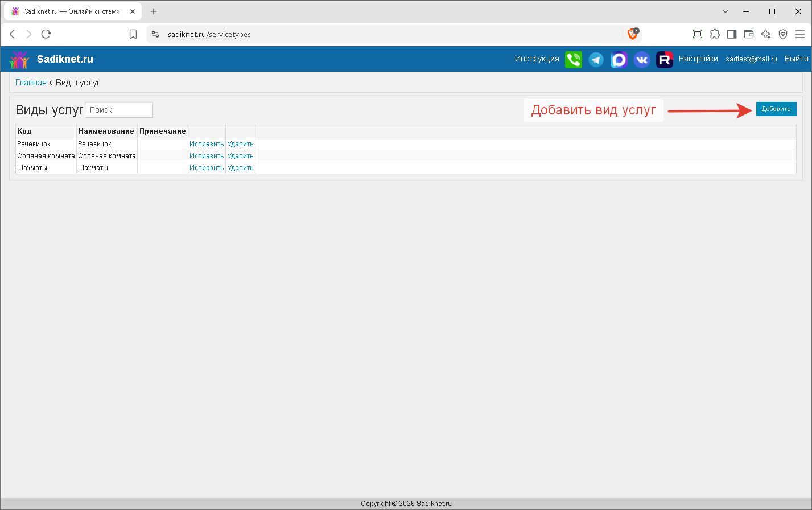Open the green phone contact icon
The image size is (812, 510).
574,59
